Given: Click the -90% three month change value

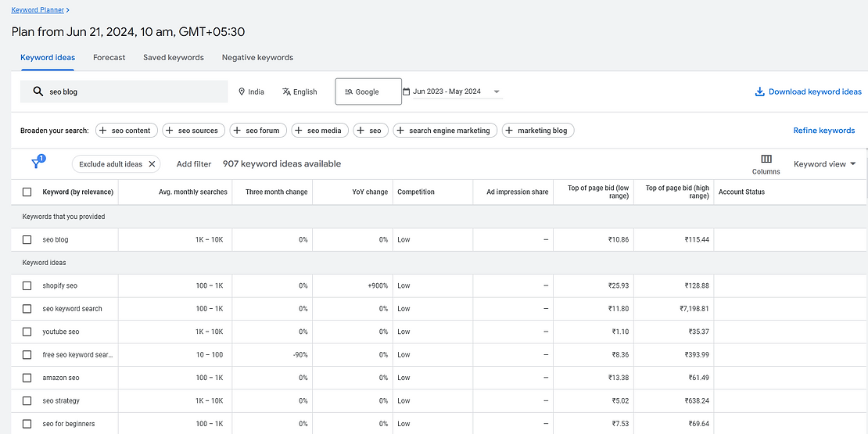Looking at the screenshot, I should (300, 355).
